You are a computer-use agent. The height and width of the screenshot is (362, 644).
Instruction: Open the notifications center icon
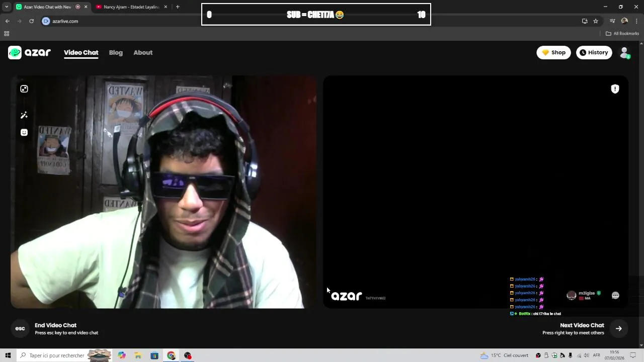[633, 355]
